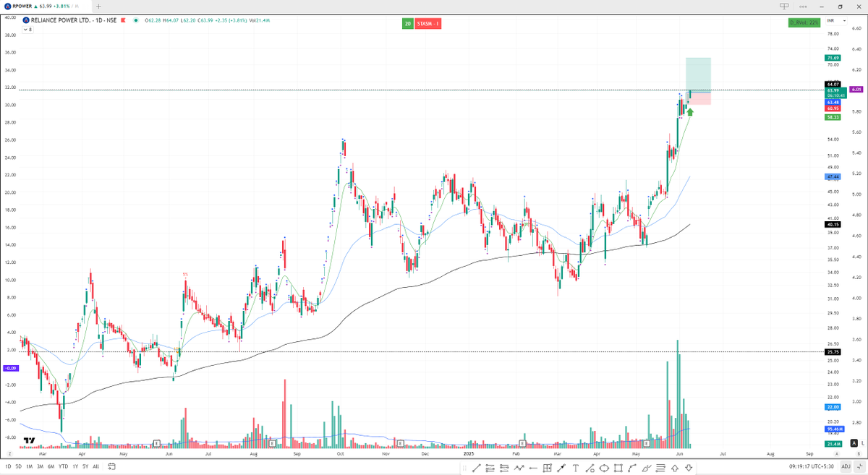The height and width of the screenshot is (475, 868).
Task: Select the horizontal ray lines tool
Action: coord(490,468)
